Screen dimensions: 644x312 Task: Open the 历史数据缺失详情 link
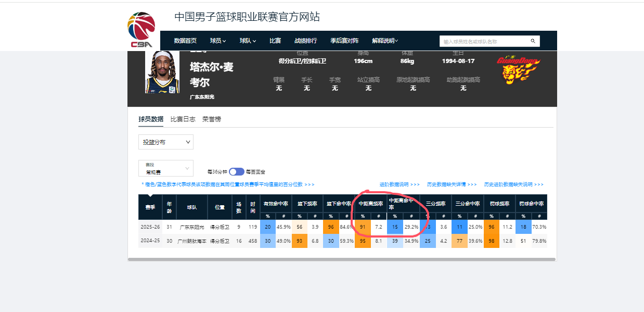(x=452, y=184)
